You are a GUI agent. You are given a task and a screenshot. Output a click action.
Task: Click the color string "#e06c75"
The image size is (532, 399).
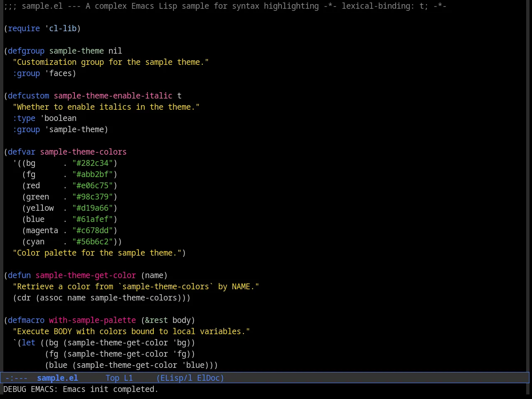click(x=93, y=185)
